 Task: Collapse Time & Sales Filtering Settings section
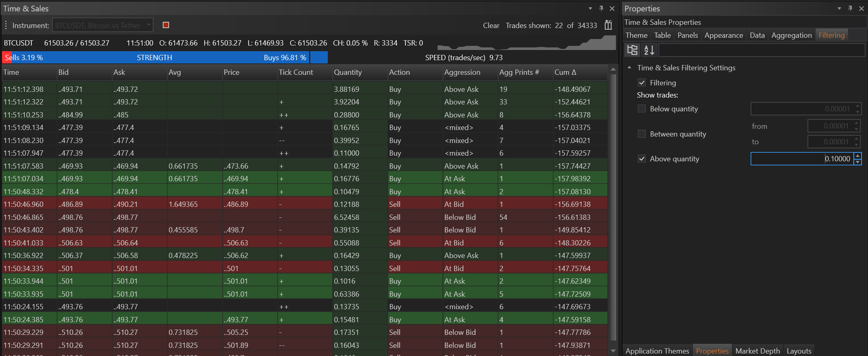[629, 68]
